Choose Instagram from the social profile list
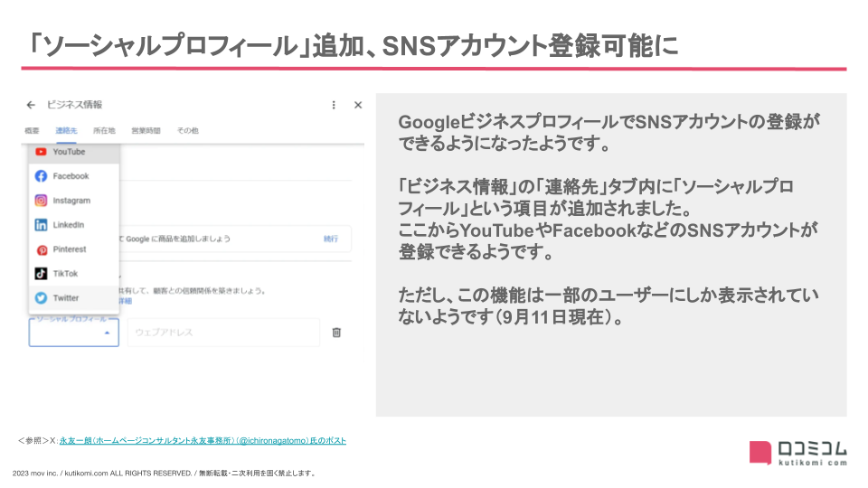This screenshot has height=488, width=868. coord(73,201)
